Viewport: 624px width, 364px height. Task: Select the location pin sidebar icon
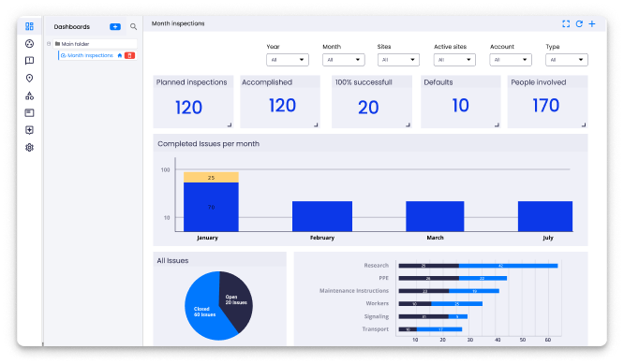pos(29,78)
